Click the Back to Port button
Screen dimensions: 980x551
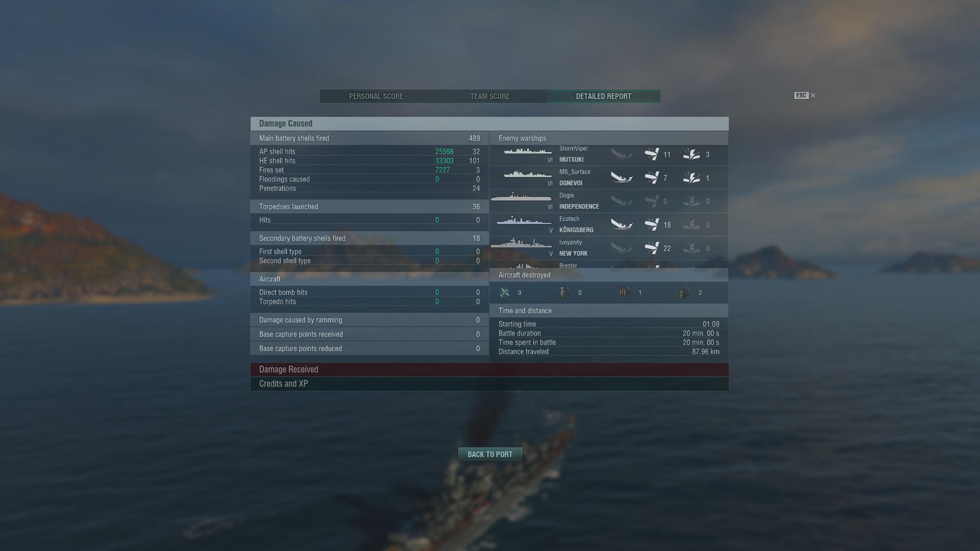pos(490,455)
